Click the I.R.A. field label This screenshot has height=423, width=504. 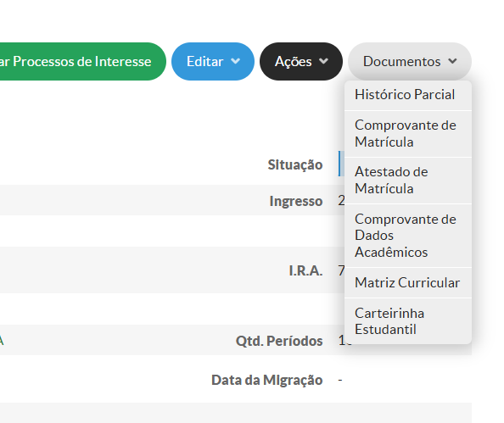click(x=305, y=270)
